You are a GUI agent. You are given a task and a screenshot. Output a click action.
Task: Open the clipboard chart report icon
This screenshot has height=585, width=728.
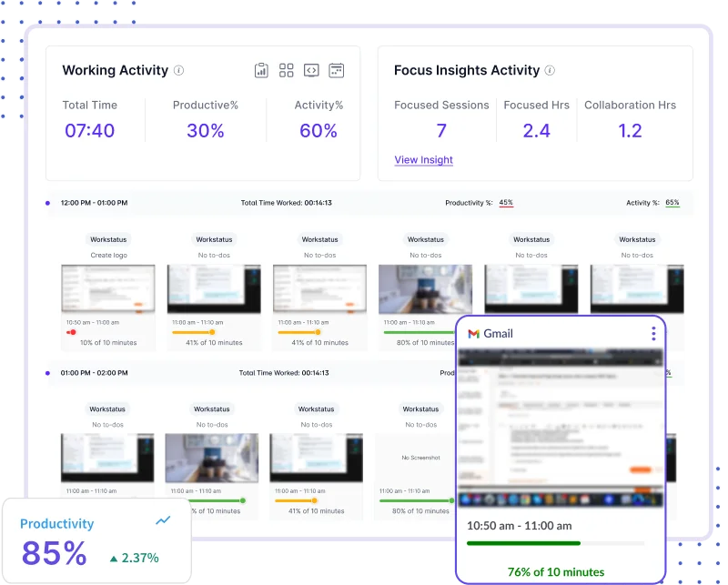pos(261,70)
